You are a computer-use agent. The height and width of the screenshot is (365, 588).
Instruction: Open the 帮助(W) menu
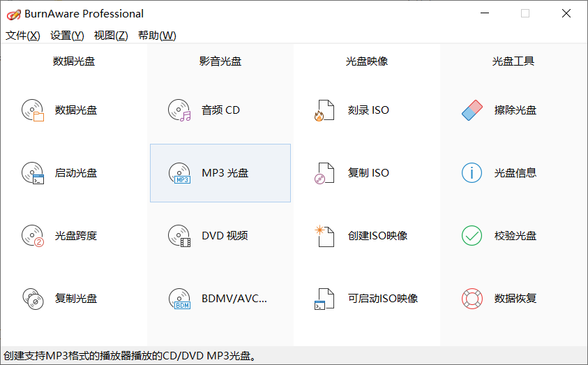[x=157, y=36]
